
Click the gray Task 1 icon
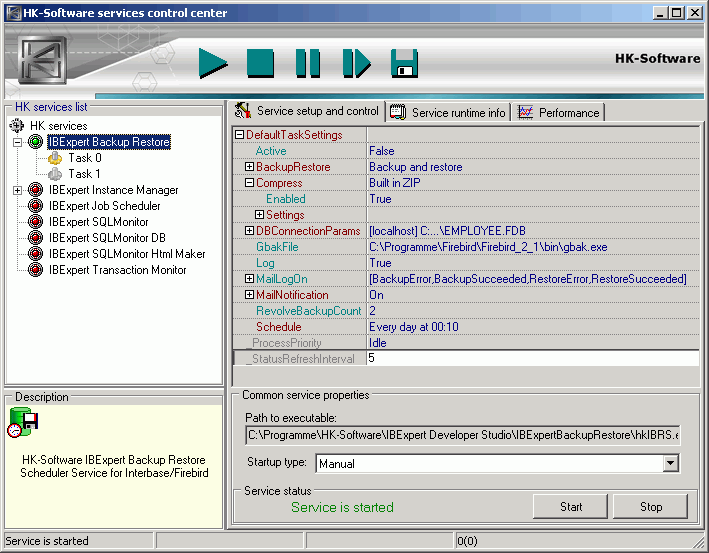[55, 174]
